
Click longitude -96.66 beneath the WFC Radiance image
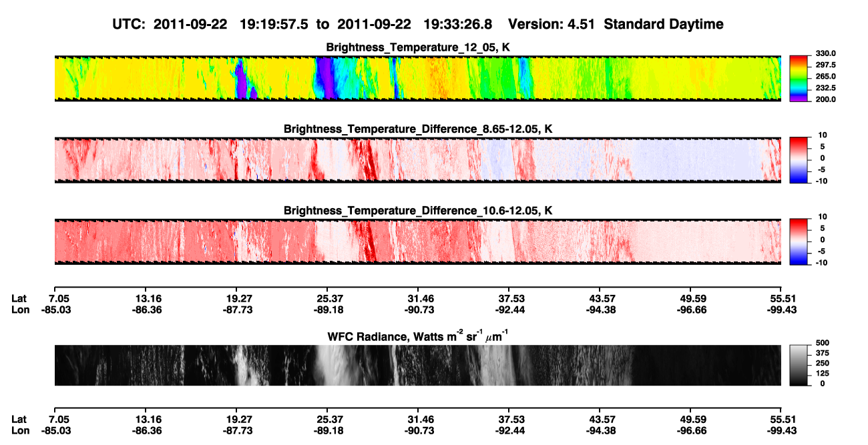pos(690,430)
